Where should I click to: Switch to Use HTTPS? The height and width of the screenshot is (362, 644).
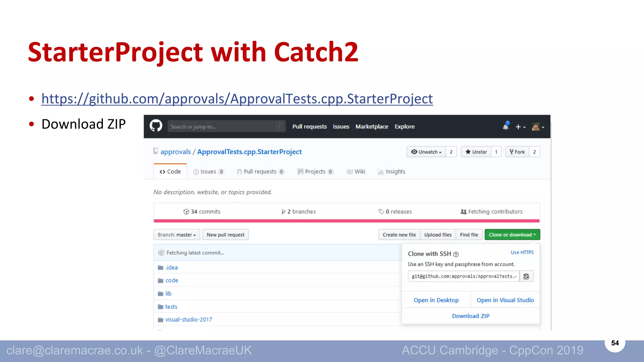coord(522,252)
